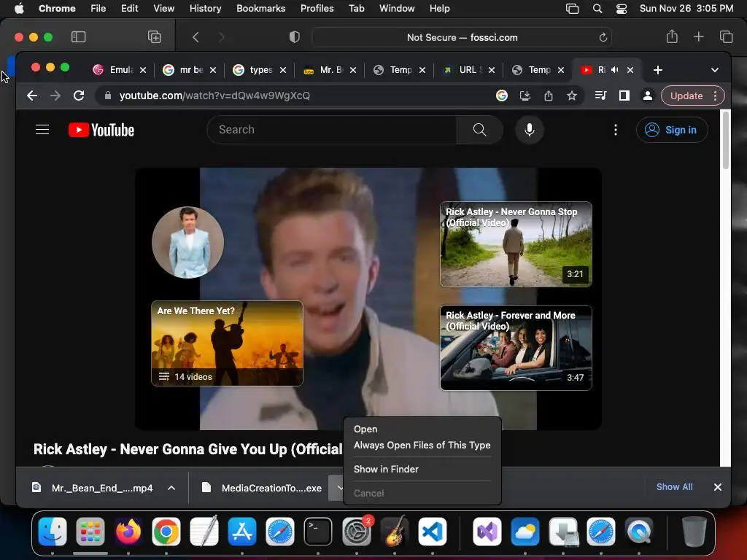The width and height of the screenshot is (747, 560).
Task: Open Chrome profile avatar icon
Action: tap(648, 96)
